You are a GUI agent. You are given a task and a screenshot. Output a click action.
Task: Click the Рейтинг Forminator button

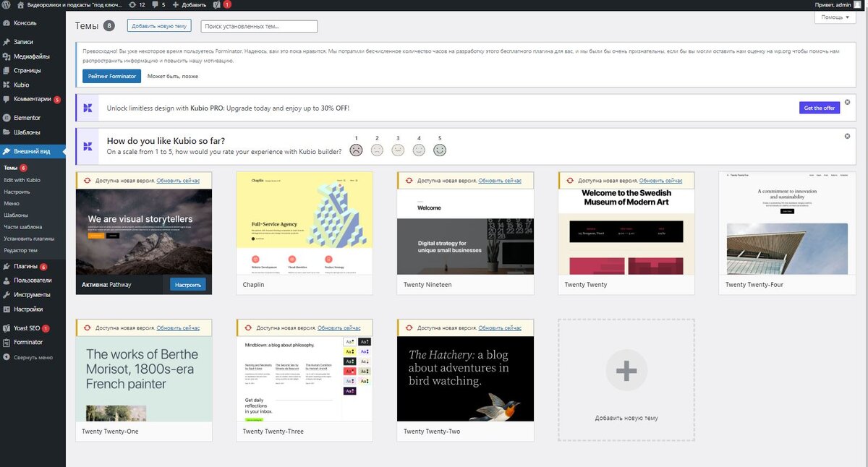(x=112, y=76)
